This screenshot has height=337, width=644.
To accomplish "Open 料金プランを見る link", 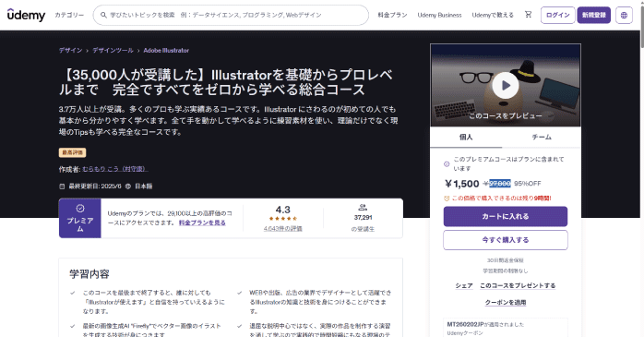I will (202, 223).
